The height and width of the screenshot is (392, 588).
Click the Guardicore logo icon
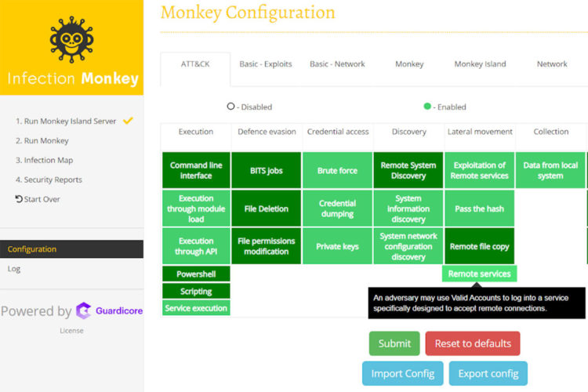[83, 310]
